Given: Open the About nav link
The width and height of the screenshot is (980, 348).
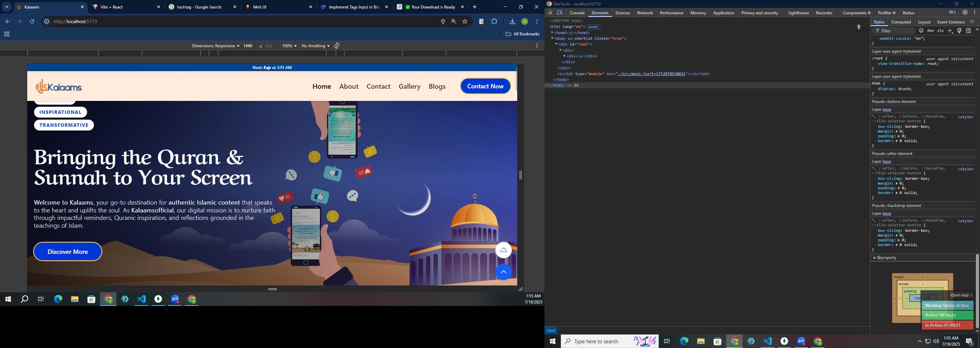Looking at the screenshot, I should [x=349, y=87].
